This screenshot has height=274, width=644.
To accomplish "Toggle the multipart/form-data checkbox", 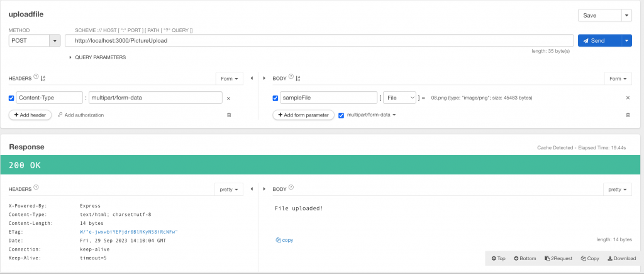I will [341, 115].
